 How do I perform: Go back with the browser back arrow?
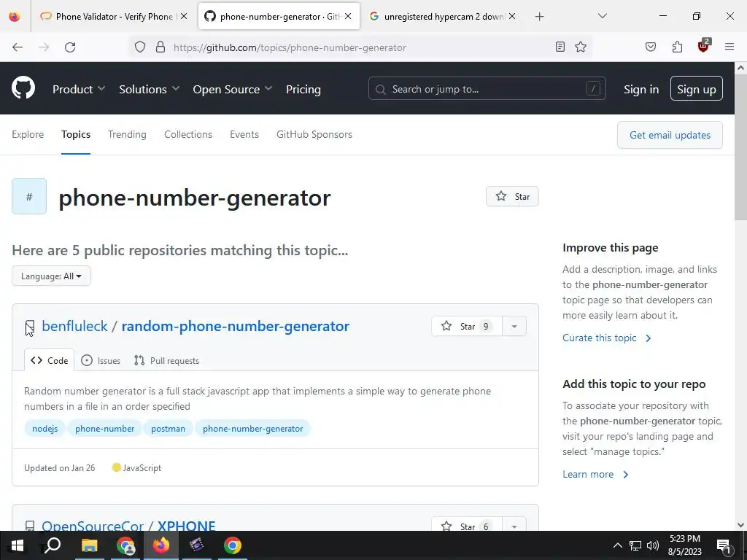click(18, 47)
